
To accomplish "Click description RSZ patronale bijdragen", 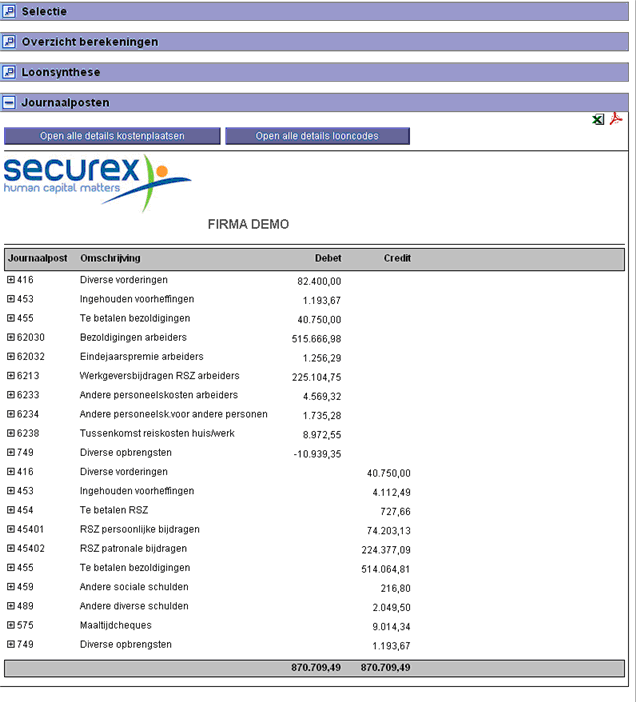I will 133,549.
